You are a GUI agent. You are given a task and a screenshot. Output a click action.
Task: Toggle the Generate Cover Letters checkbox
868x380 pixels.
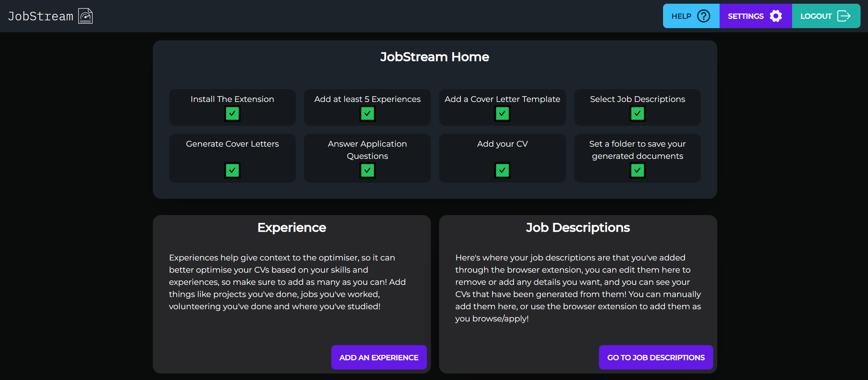coord(232,170)
